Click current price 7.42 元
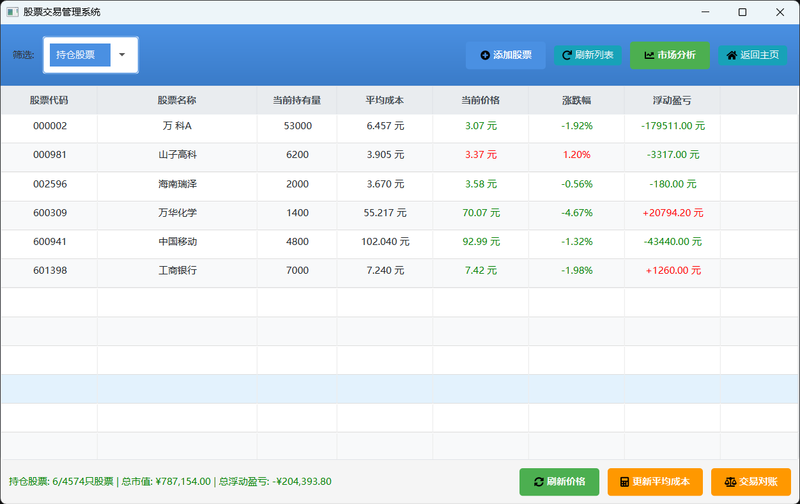The width and height of the screenshot is (800, 504). 481,270
